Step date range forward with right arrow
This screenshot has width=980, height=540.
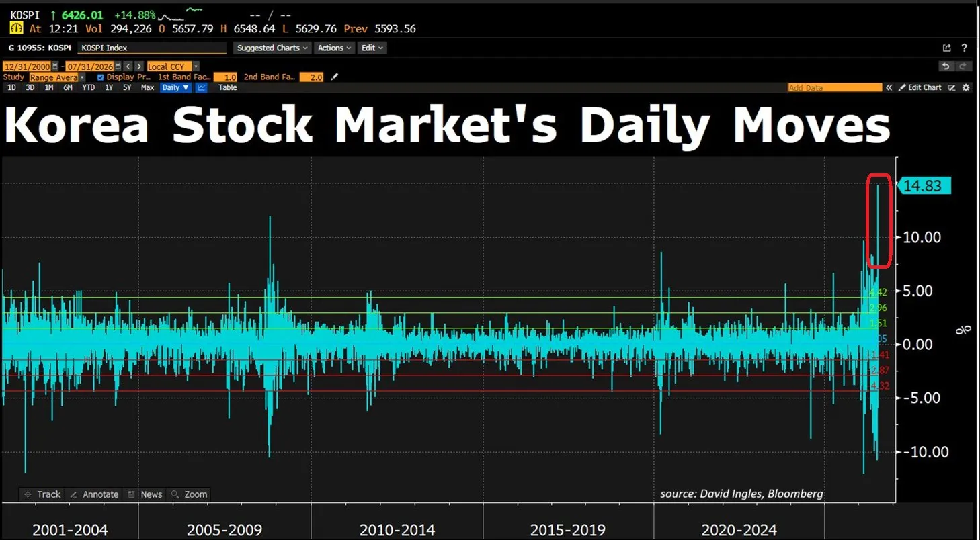click(139, 66)
